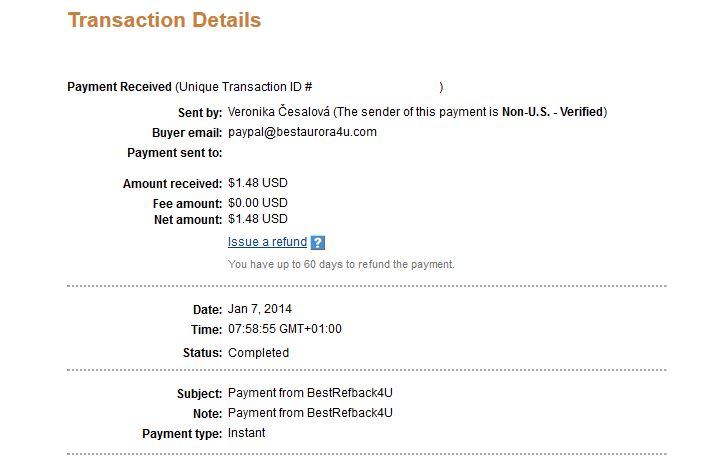Click the 60 days refund notice text
The width and height of the screenshot is (723, 472).
pos(341,265)
